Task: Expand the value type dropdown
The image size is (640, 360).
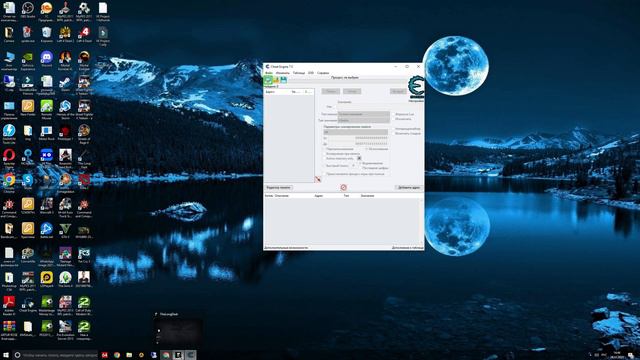Action: point(364,120)
